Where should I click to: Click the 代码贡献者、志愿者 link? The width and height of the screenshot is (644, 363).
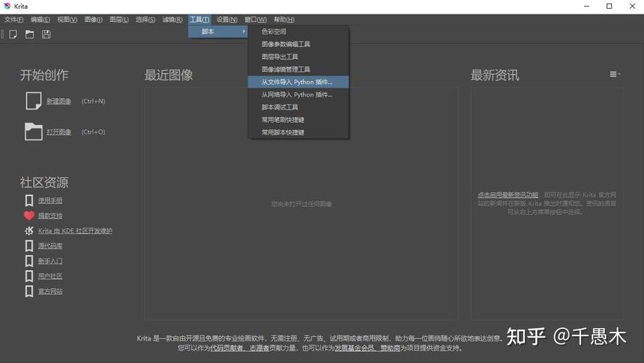click(239, 348)
